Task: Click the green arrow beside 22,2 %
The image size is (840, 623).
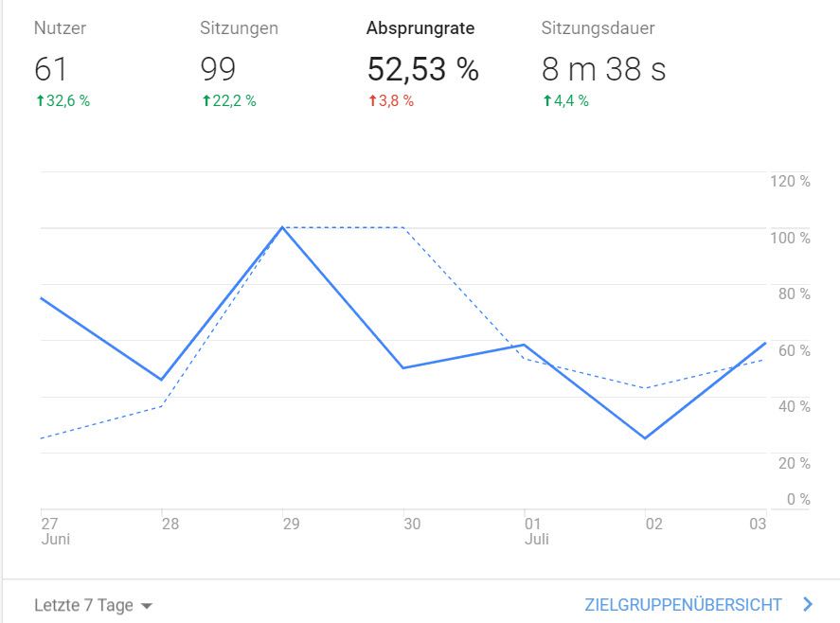Action: [x=206, y=98]
